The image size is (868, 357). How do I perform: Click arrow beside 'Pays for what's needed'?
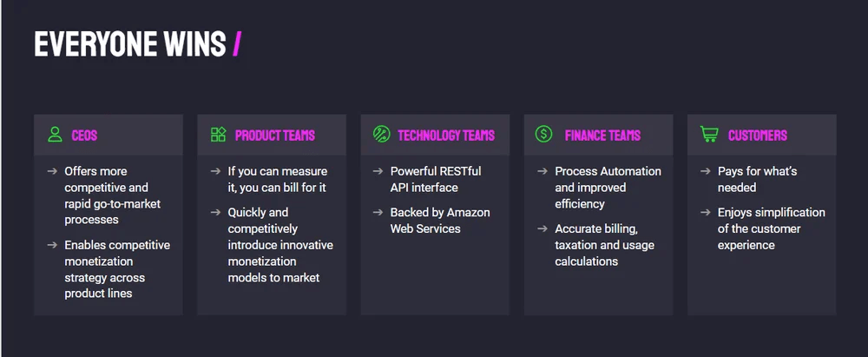coord(706,171)
